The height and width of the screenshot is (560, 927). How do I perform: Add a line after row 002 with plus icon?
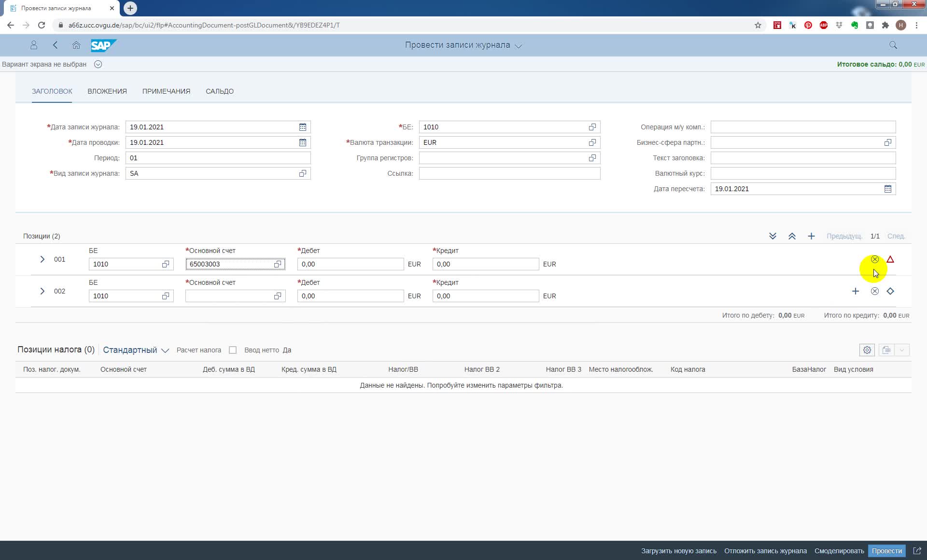856,291
